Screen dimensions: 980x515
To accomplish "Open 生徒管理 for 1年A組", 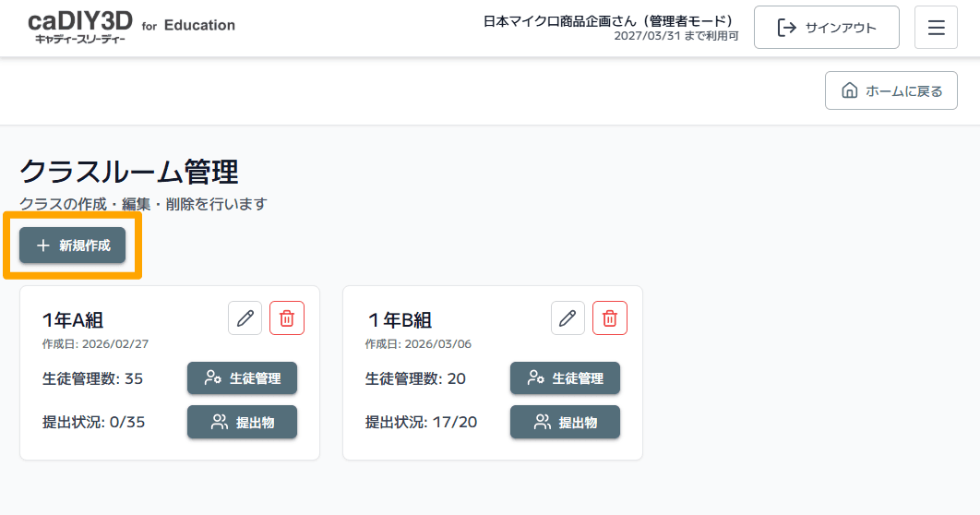I will (x=242, y=378).
